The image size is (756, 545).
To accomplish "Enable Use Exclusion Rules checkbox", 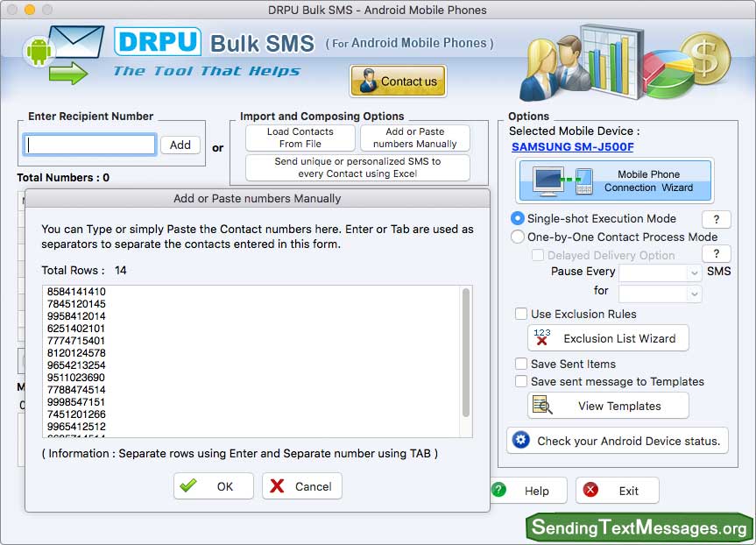I will click(521, 314).
